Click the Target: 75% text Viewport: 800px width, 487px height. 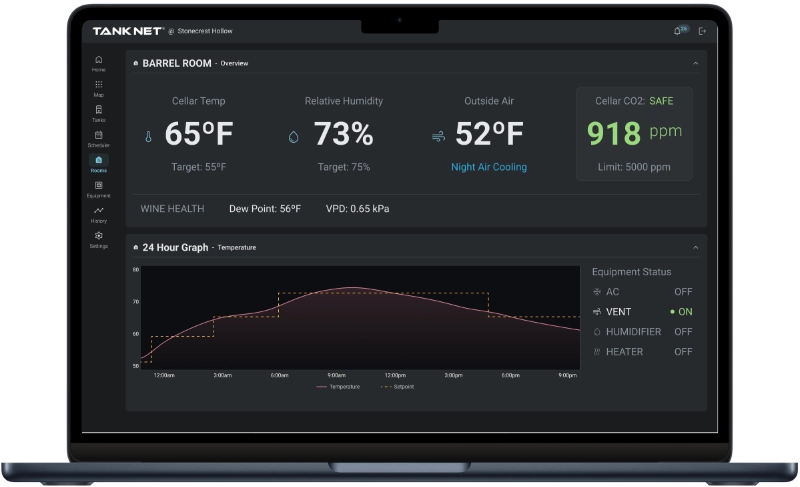[x=344, y=167]
